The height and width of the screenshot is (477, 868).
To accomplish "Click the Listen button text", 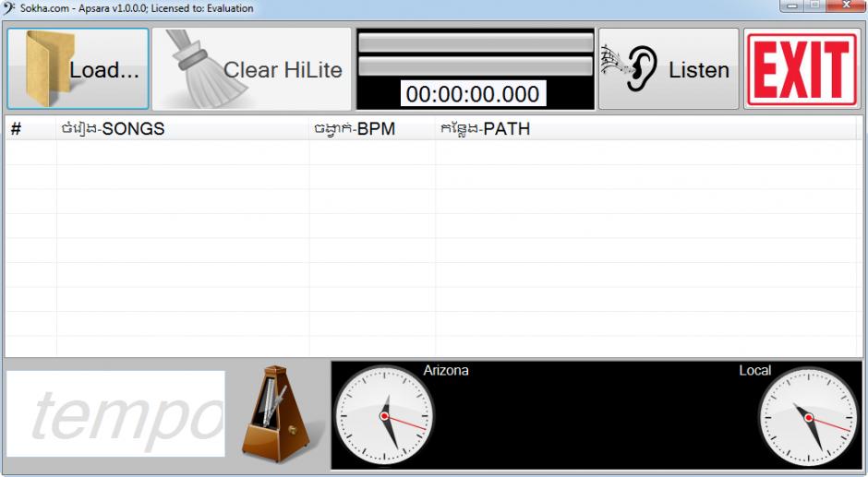I will [x=699, y=70].
